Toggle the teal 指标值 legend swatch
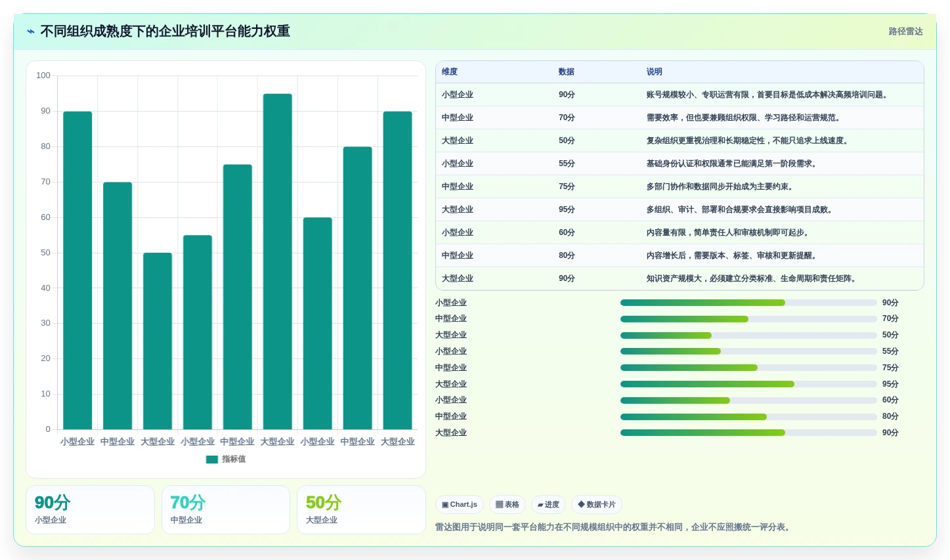Image resolution: width=950 pixels, height=560 pixels. pyautogui.click(x=211, y=460)
